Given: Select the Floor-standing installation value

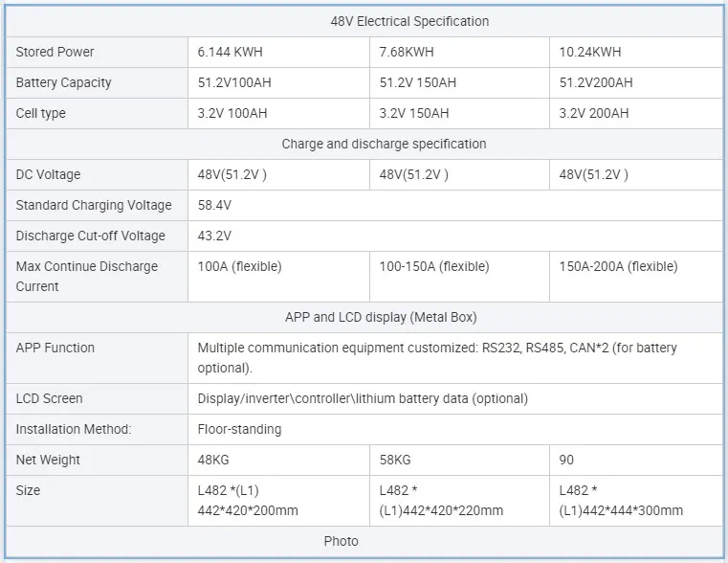Looking at the screenshot, I should pos(239,429).
